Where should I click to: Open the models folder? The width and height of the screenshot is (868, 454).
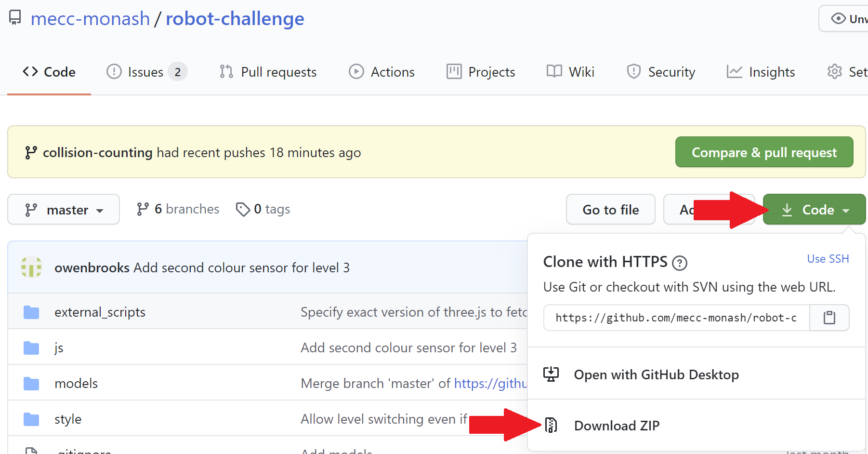click(76, 384)
